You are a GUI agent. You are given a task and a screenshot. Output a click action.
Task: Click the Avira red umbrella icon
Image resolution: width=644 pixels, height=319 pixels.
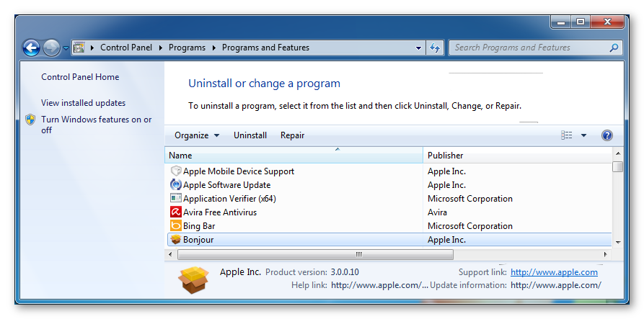tap(176, 212)
